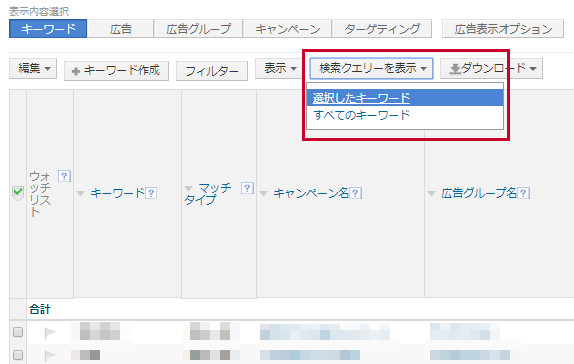The image size is (574, 364).
Task: Tick the second keyword row checkbox
Action: click(x=18, y=355)
